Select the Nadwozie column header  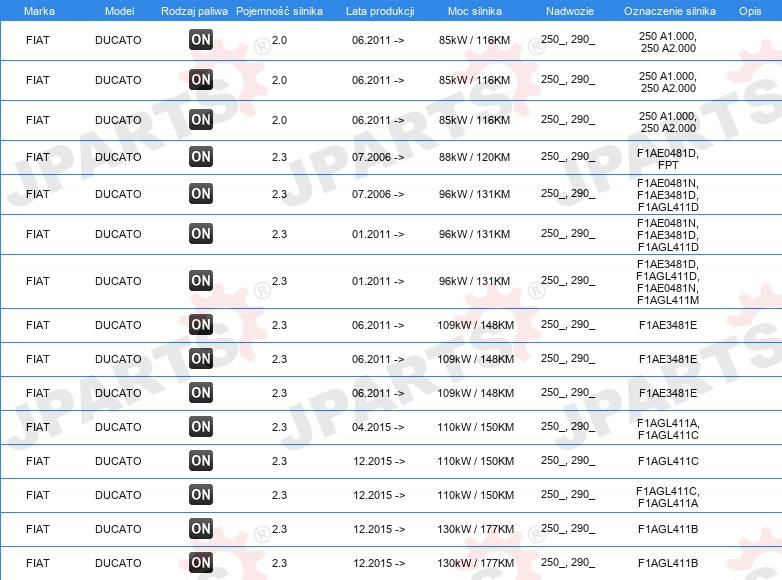(x=570, y=11)
